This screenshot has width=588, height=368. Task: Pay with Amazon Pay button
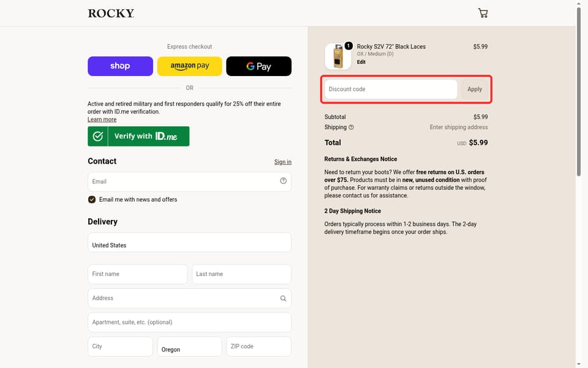(189, 66)
